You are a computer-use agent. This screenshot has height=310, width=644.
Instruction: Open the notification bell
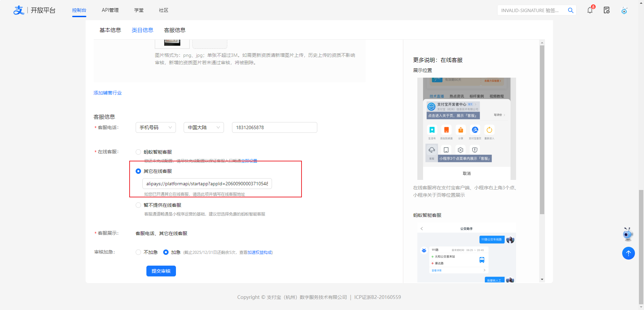point(590,10)
